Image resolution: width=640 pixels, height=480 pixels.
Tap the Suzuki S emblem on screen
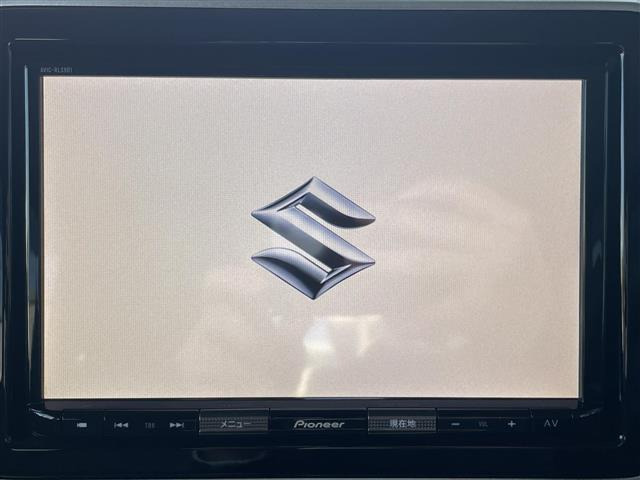313,237
